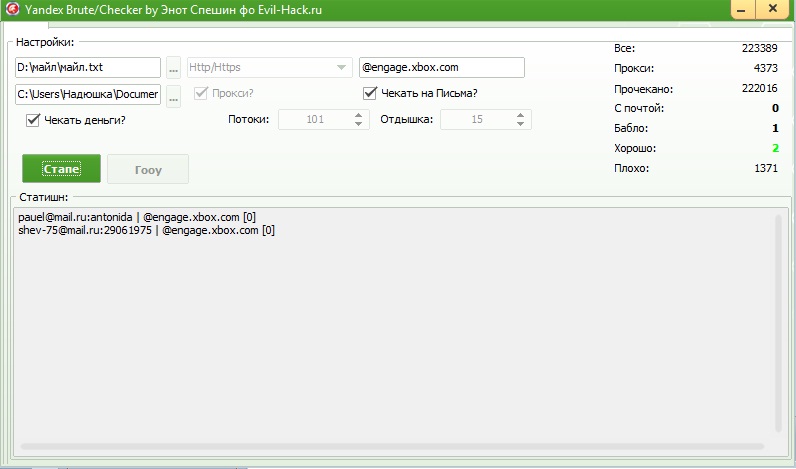Click the vertical scrollbar in Статишн log
The height and width of the screenshot is (469, 796).
(x=779, y=323)
